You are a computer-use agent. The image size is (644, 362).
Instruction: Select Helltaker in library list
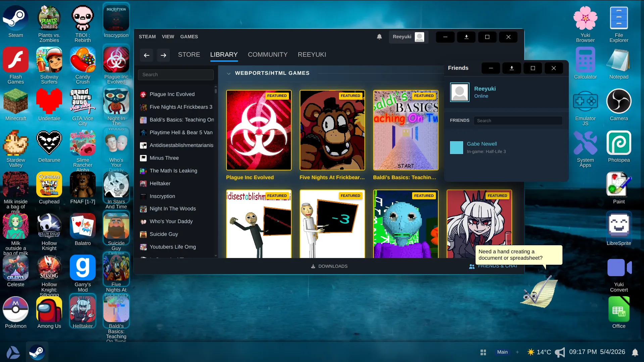[176, 184]
